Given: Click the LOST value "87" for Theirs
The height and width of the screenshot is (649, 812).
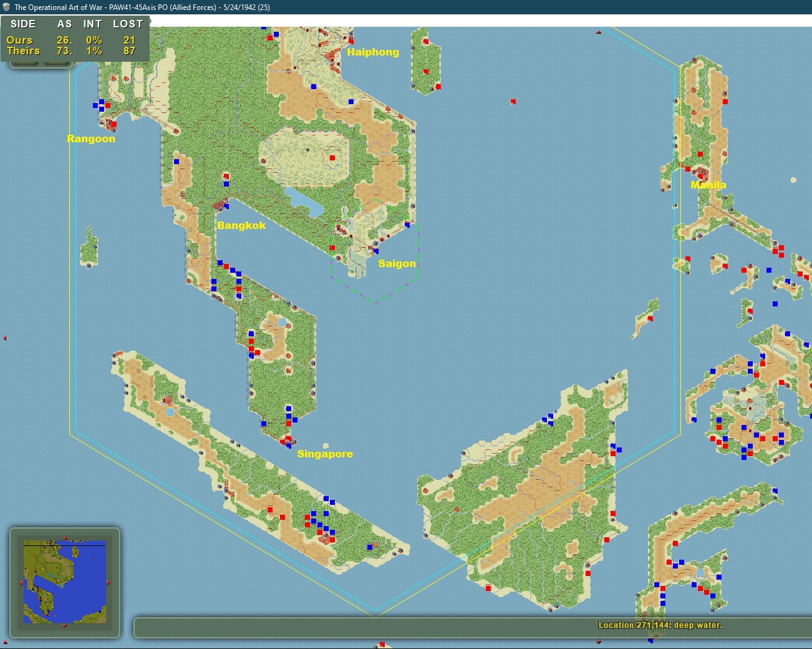Looking at the screenshot, I should pyautogui.click(x=130, y=51).
